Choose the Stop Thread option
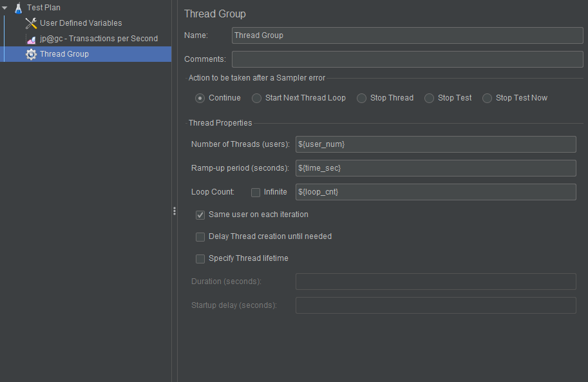Viewport: 588px width, 382px height. click(x=361, y=99)
